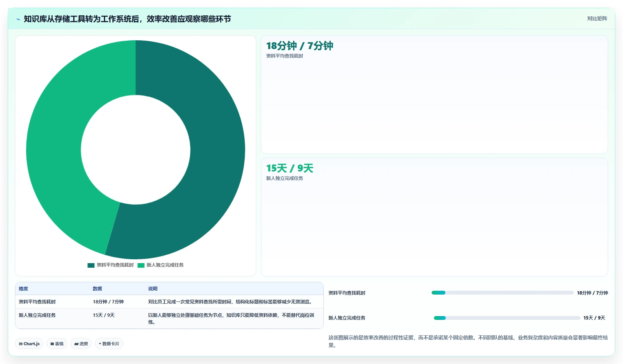Click the 维度 table column header
The image size is (623, 364).
23,289
